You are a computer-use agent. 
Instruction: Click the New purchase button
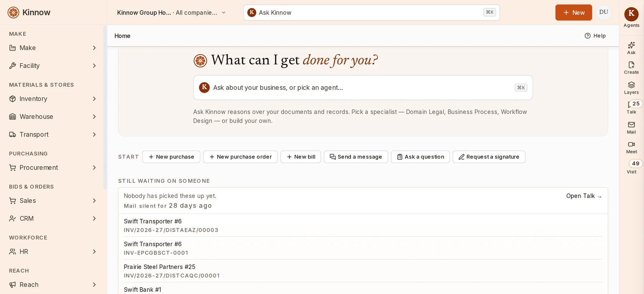click(x=171, y=157)
